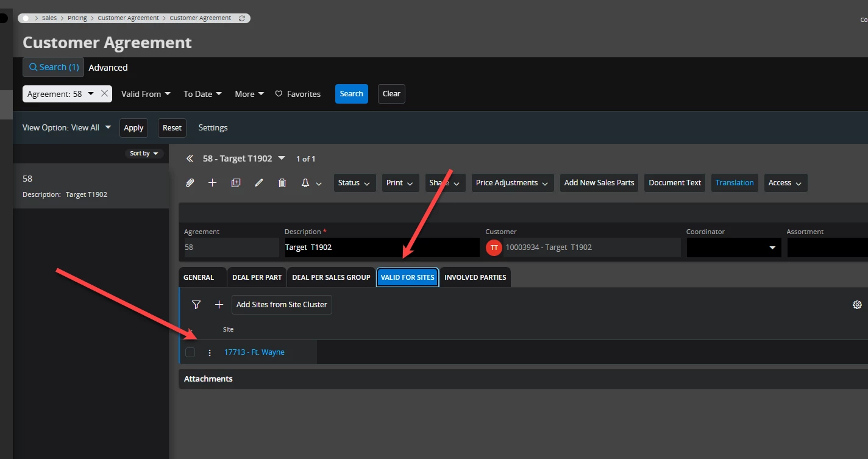868x459 pixels.
Task: Open the 17713 - Ft. Wayne site link
Action: [254, 352]
